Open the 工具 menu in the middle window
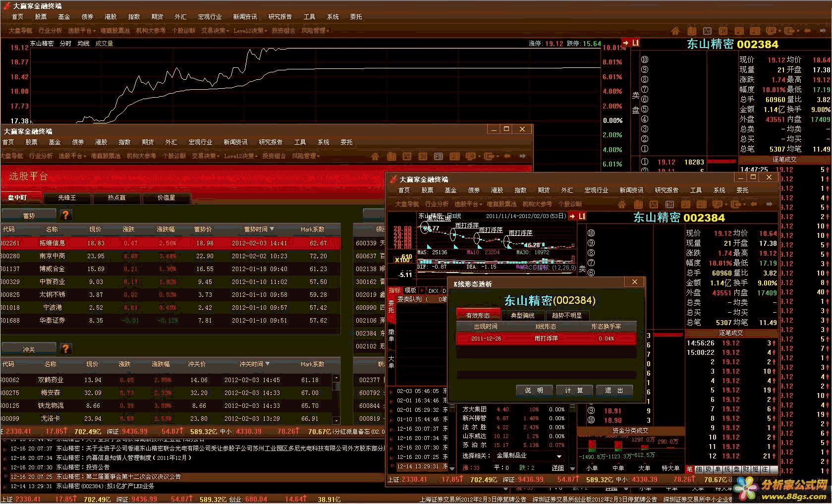 300,142
